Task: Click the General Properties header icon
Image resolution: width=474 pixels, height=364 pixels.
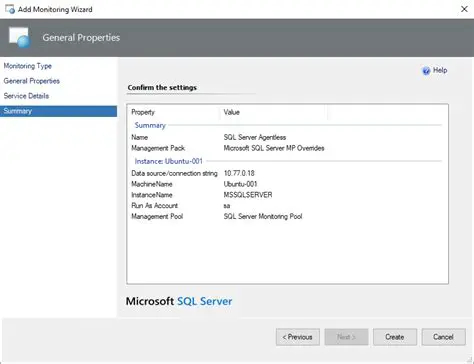Action: pyautogui.click(x=20, y=37)
